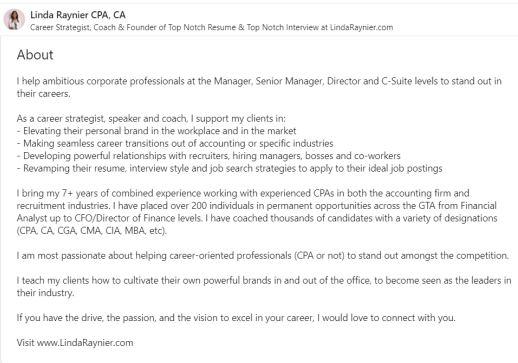Viewport: 518px width, 363px height.
Task: Select the 'Developing powerful relationships' bullet
Action: 209,156
